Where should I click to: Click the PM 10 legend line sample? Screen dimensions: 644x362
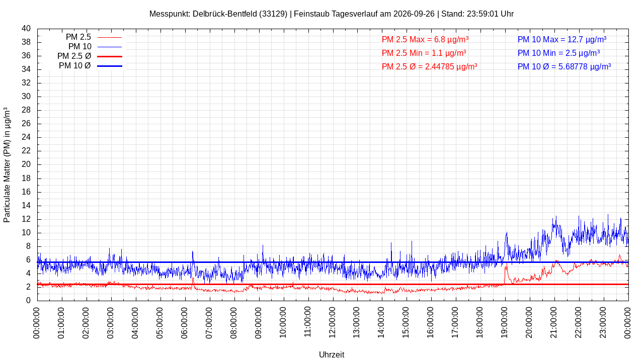tap(110, 47)
